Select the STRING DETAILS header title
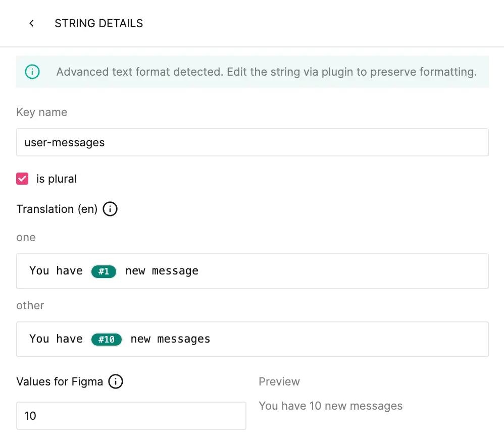 click(x=99, y=23)
